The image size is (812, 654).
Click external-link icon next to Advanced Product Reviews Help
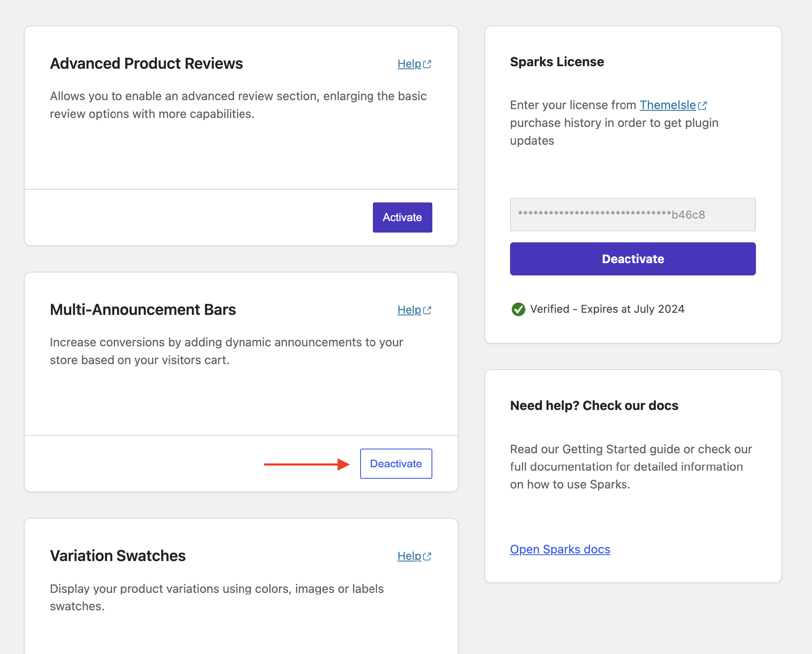(x=427, y=65)
